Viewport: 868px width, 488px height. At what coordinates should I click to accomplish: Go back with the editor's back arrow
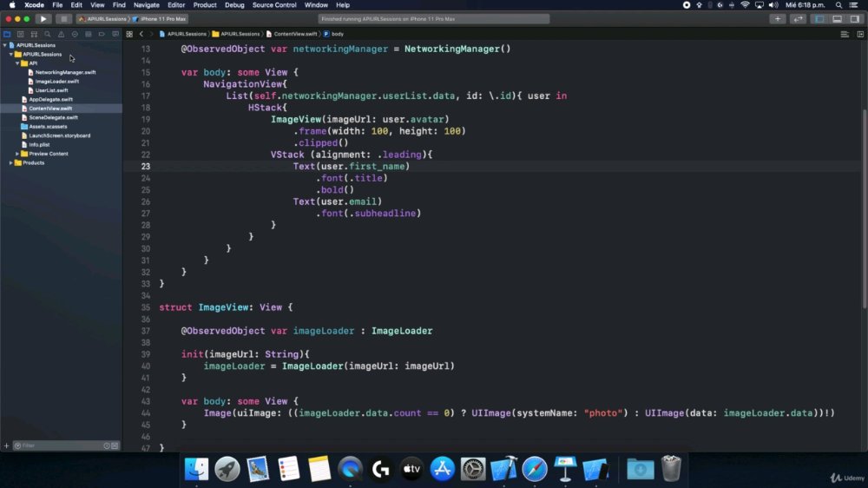(141, 34)
